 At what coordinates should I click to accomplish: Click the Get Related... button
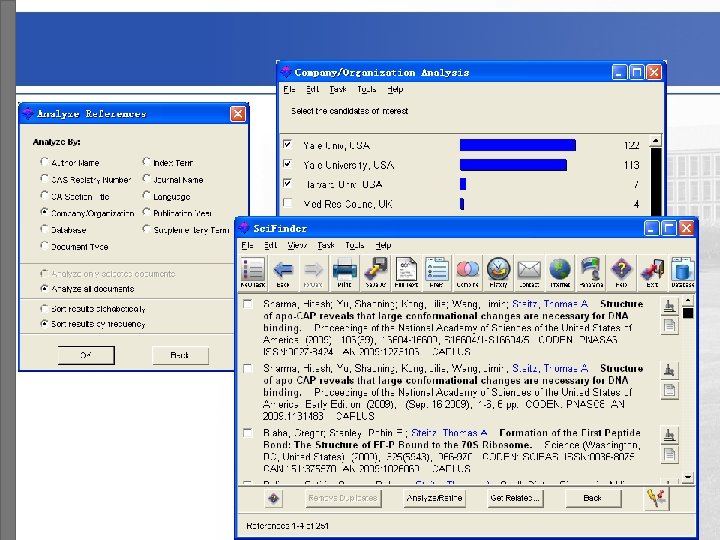point(514,498)
